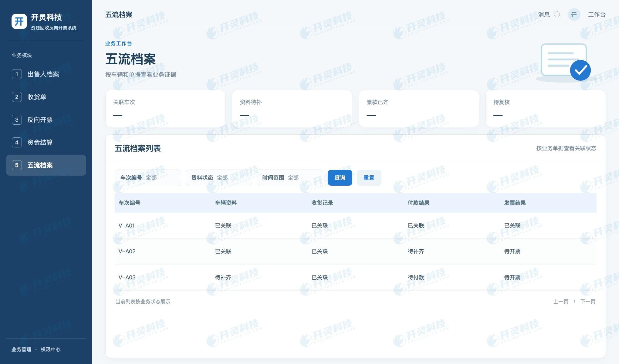Click the 按业务单据查看关联状态 hint text
This screenshot has height=364, width=619.
[x=566, y=148]
